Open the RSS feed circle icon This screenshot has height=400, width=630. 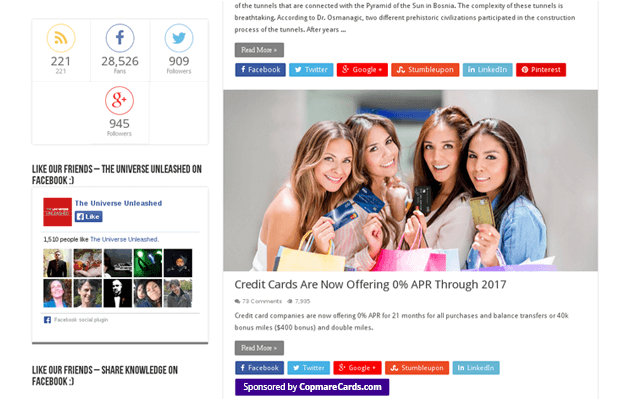pyautogui.click(x=61, y=38)
